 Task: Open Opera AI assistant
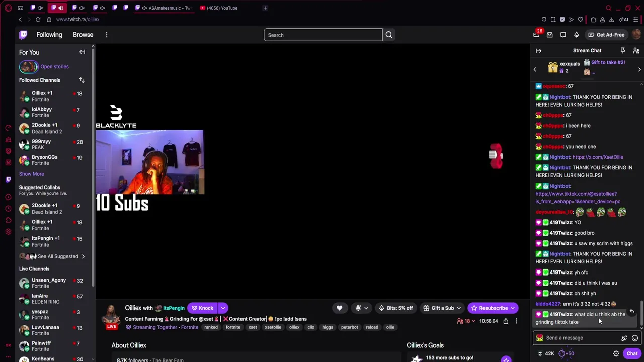tap(624, 20)
